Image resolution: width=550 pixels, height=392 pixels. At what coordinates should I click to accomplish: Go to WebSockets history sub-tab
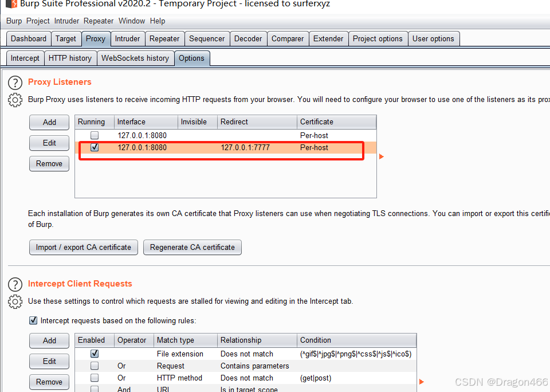click(135, 58)
